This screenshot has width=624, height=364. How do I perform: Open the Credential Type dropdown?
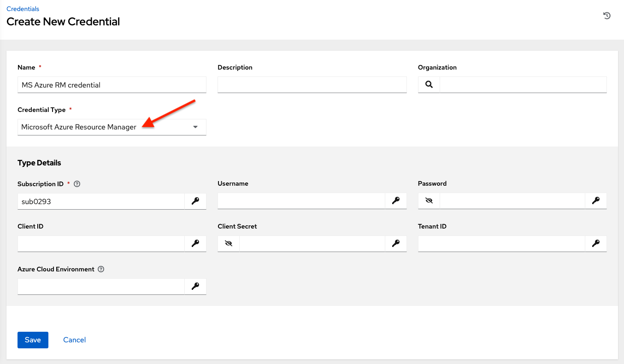[x=195, y=127]
